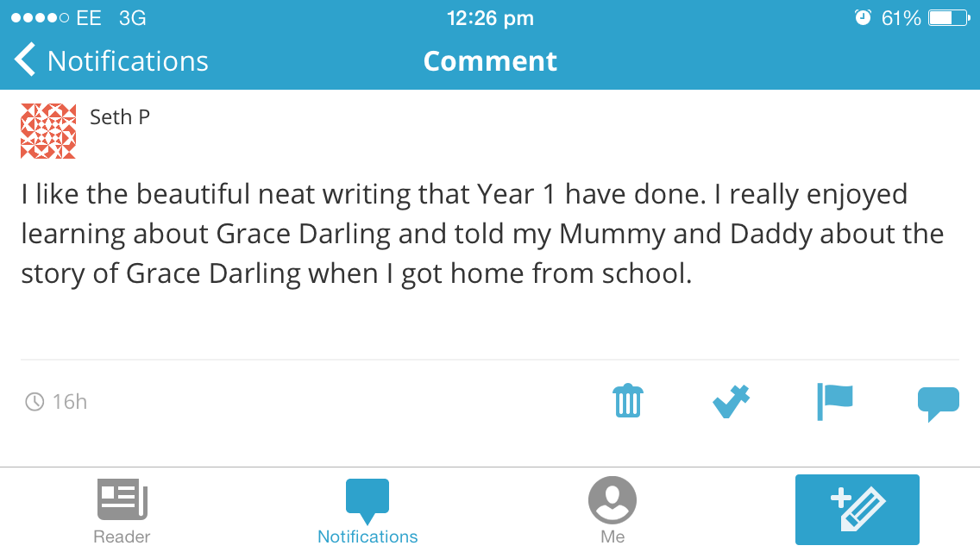Tap the alarm clock status icon

click(x=863, y=18)
